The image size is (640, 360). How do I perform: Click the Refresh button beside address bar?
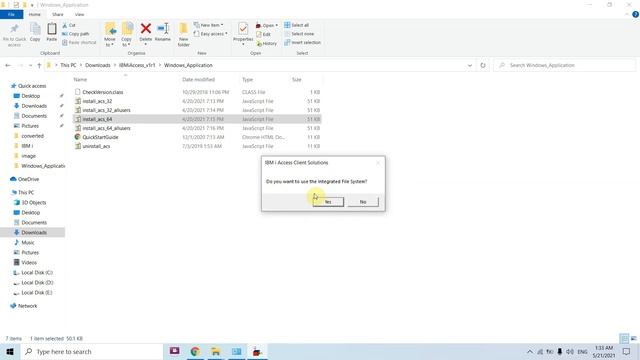point(483,65)
